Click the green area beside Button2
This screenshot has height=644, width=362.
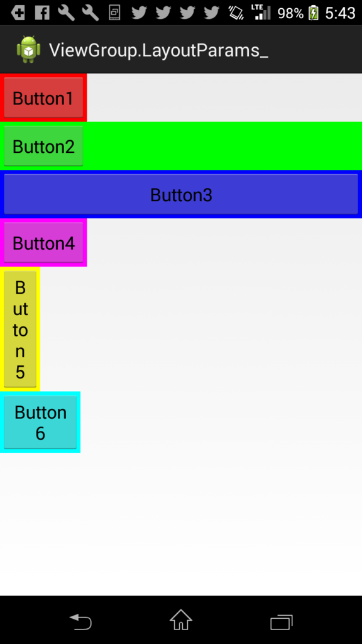tap(222, 146)
